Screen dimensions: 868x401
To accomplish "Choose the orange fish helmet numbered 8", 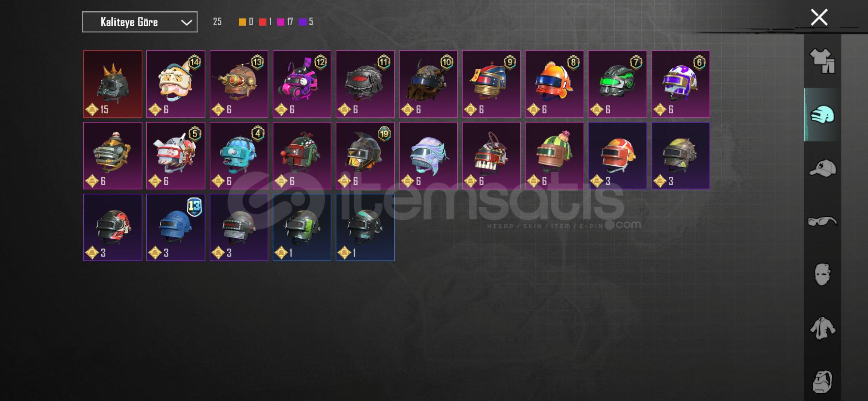I will (554, 84).
